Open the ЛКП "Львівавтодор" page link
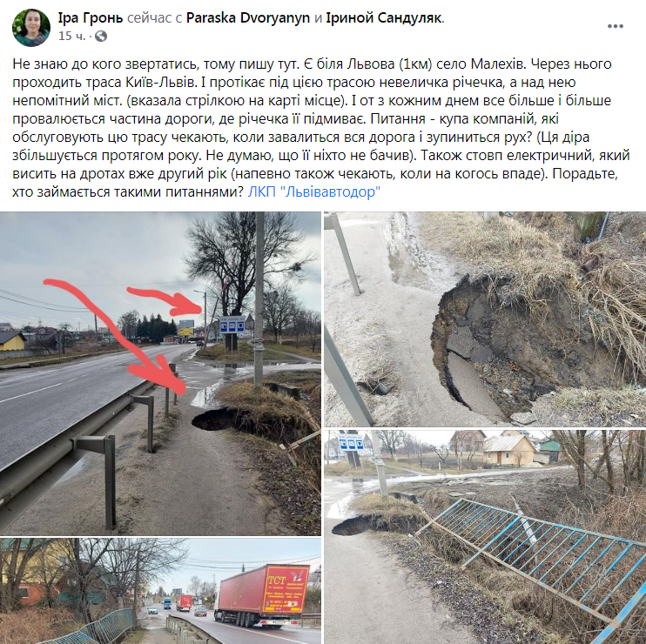Image resolution: width=646 pixels, height=644 pixels. (314, 191)
